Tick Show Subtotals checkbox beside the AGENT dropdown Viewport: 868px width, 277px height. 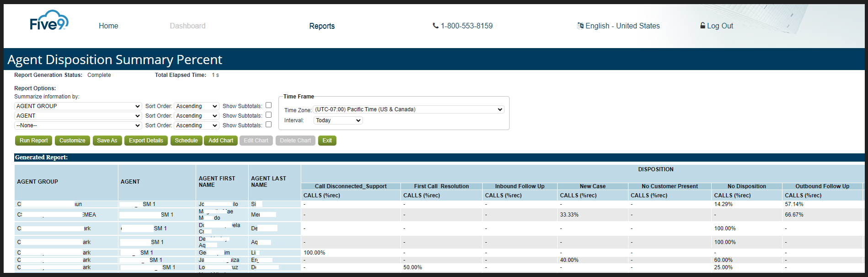(x=268, y=115)
